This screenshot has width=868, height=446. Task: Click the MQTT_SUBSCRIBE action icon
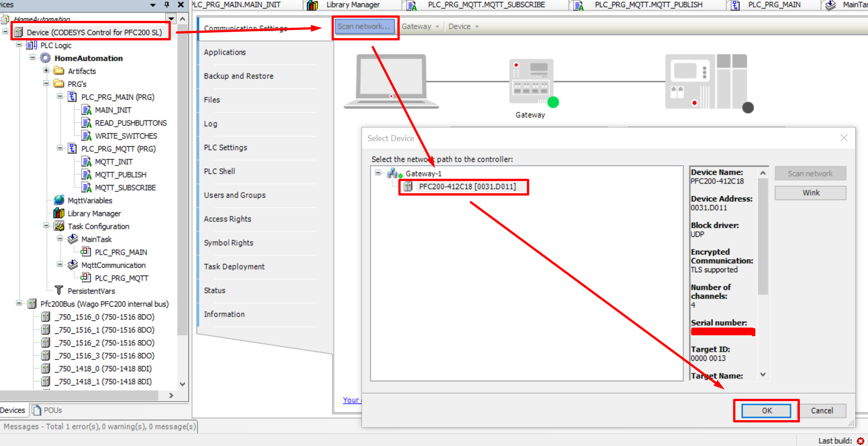[x=86, y=187]
